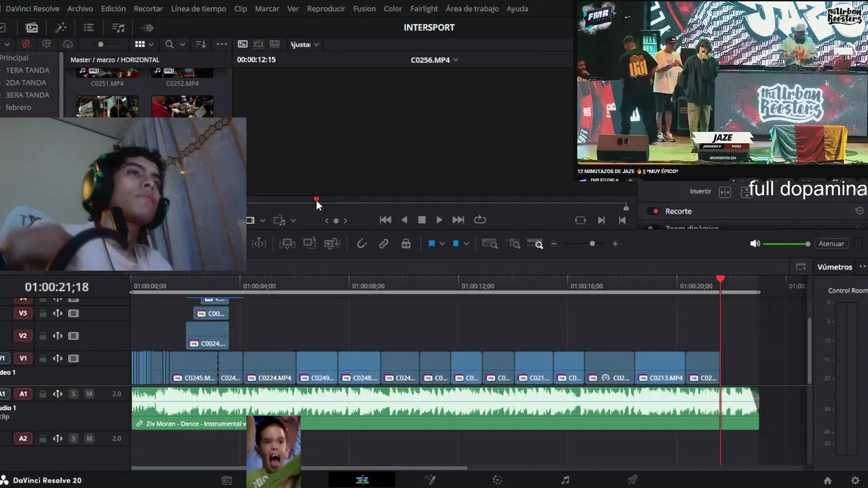868x488 pixels.
Task: Expand the thumbnail view options dropdown
Action: [x=151, y=44]
